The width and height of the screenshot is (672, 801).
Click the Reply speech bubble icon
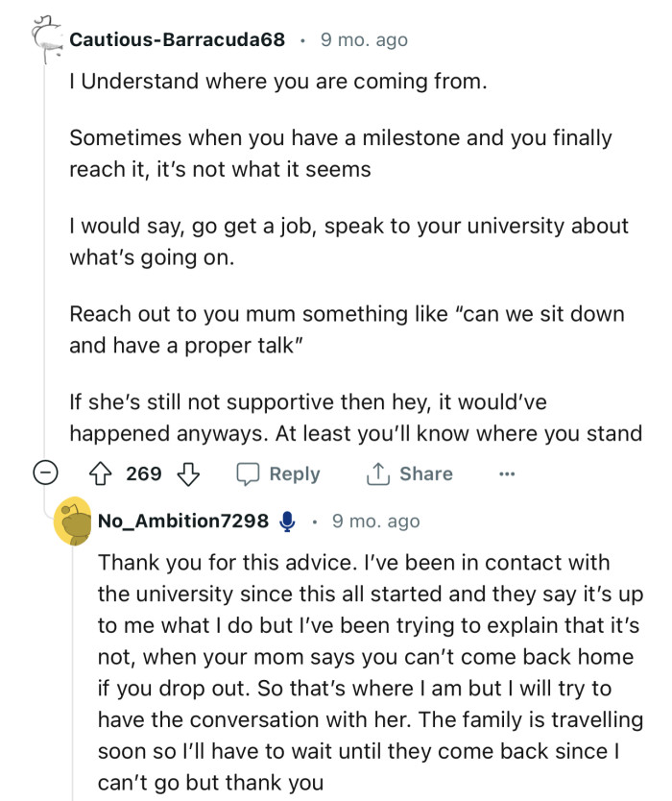[x=250, y=473]
